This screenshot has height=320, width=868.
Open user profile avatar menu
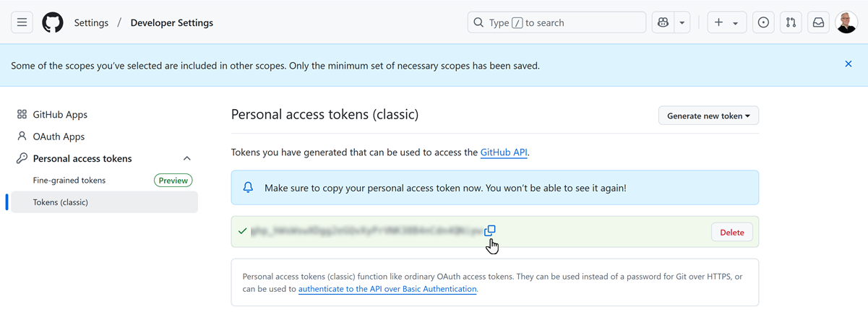[846, 22]
